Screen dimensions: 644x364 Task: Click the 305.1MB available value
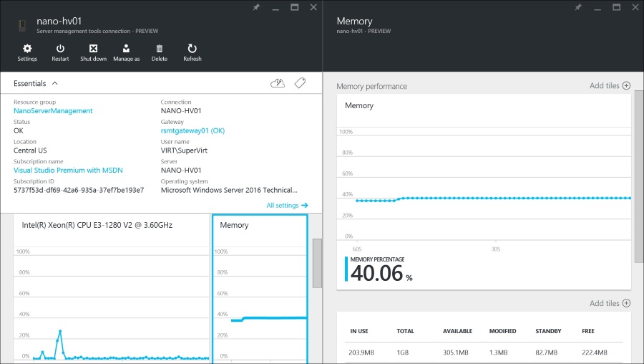tap(456, 353)
